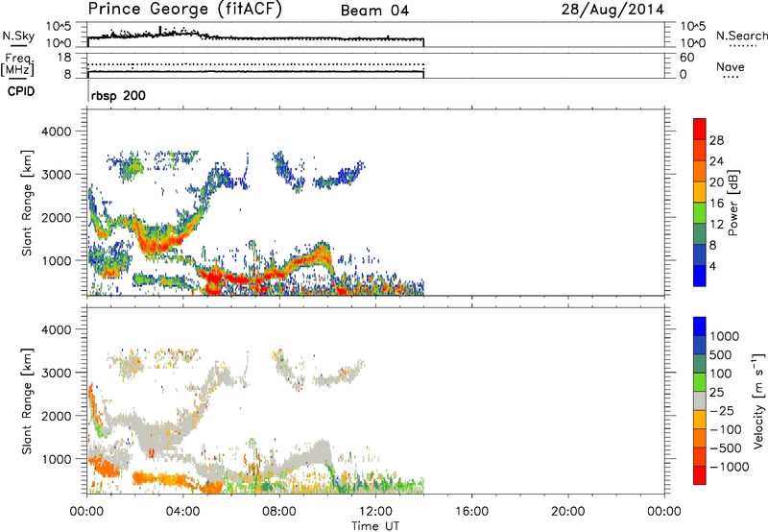The image size is (768, 532).
Task: Click the "Slant Range [km]" title of Velocity panel
Action: tap(27, 400)
